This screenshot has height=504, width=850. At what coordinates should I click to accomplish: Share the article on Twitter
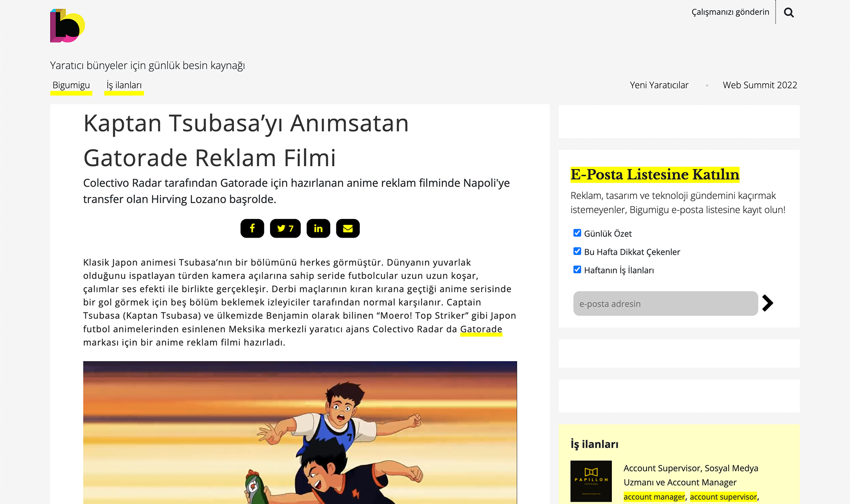tap(285, 228)
